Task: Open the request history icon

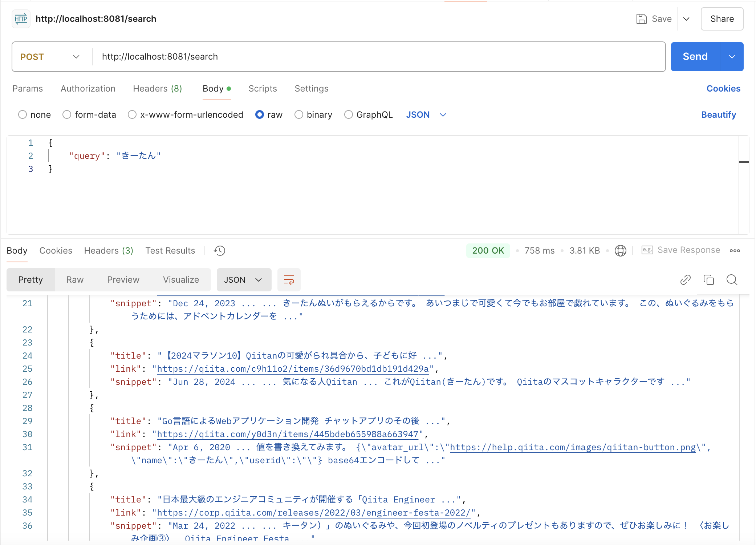Action: (x=219, y=250)
